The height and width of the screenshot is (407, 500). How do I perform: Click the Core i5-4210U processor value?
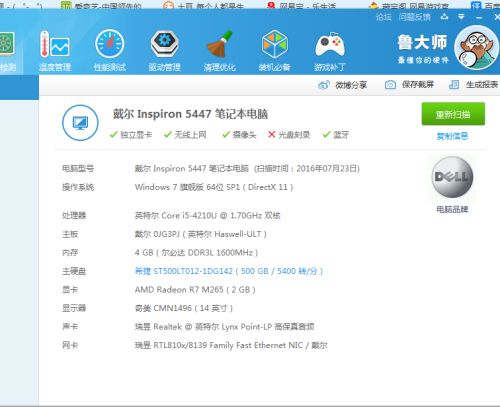click(x=207, y=215)
